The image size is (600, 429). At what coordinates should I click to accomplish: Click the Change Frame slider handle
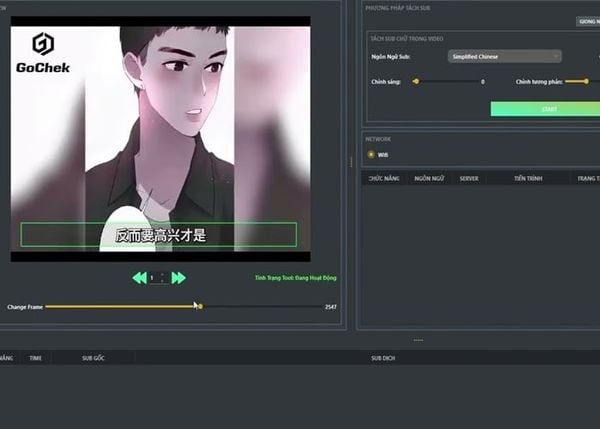click(201, 307)
